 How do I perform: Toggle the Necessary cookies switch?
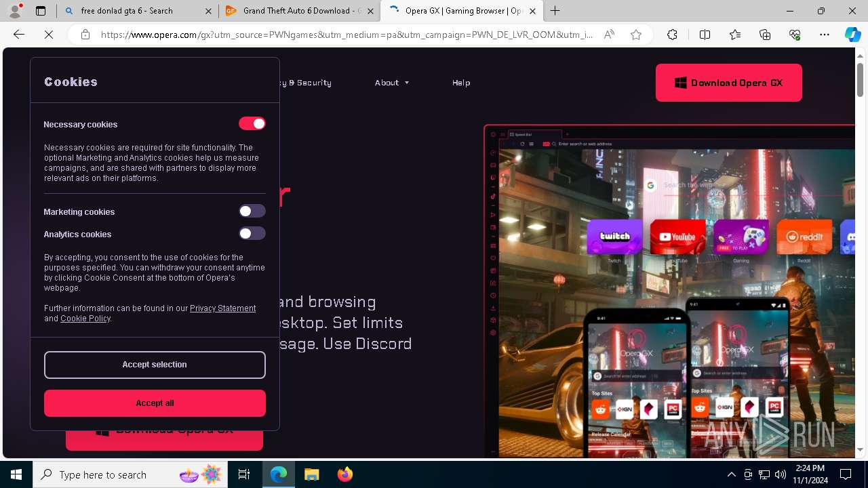tap(252, 123)
